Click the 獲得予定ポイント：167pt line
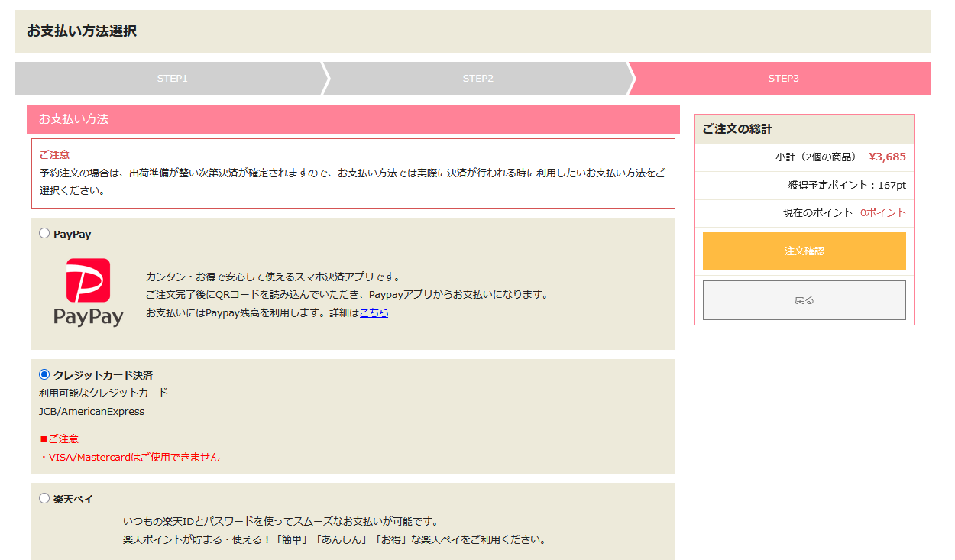The image size is (955, 560). [x=847, y=185]
